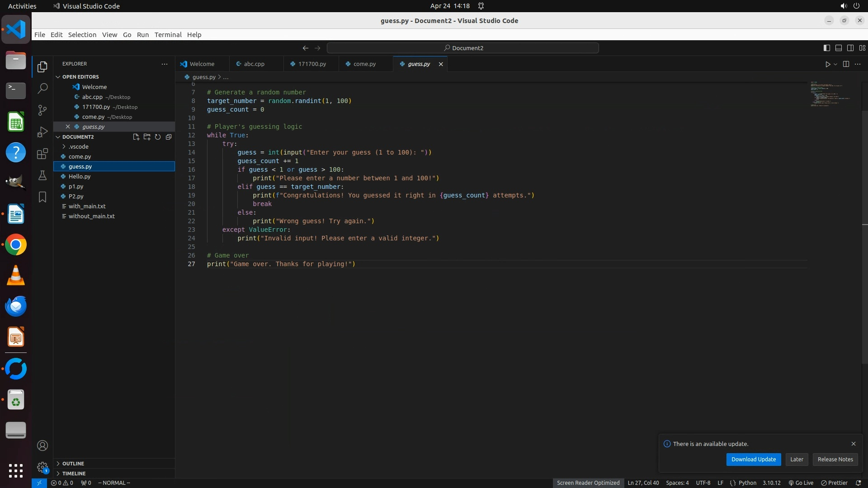This screenshot has height=488, width=868.
Task: Open the Terminal menu
Action: 168,35
